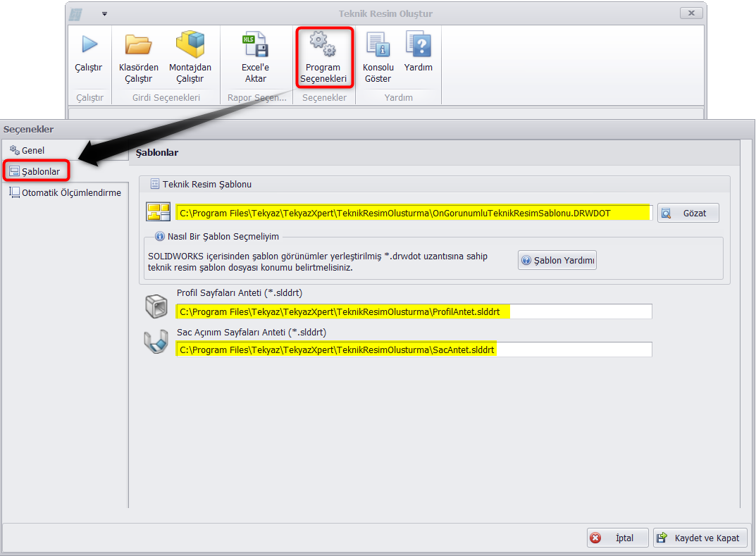
Task: Click the Teknik Resim Şablonu header icon
Action: click(155, 184)
